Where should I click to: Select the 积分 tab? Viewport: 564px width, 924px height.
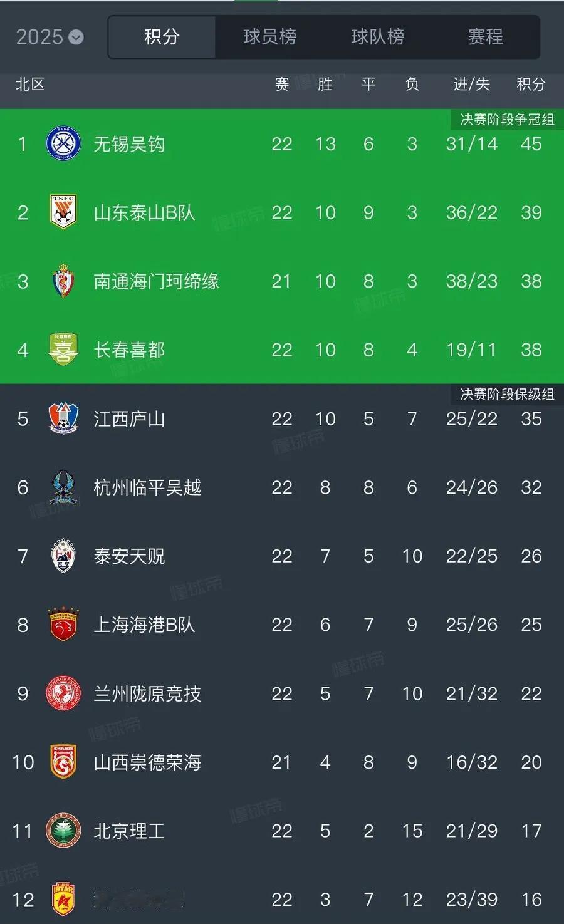click(162, 37)
